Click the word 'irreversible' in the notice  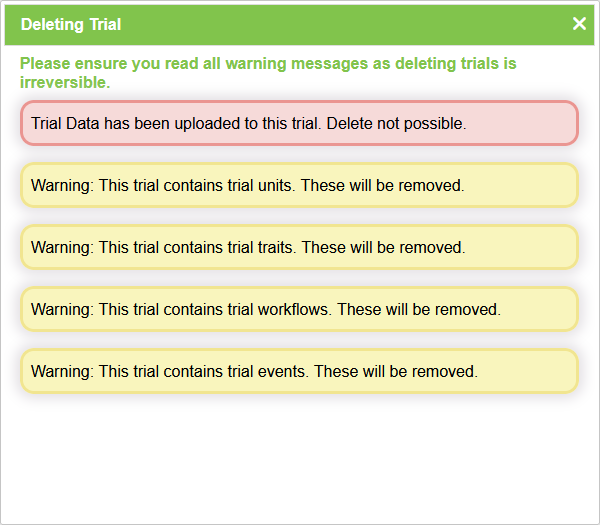click(x=63, y=82)
